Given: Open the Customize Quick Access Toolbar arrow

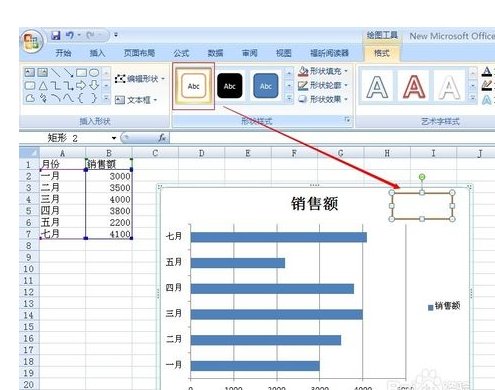Looking at the screenshot, I should (x=116, y=35).
